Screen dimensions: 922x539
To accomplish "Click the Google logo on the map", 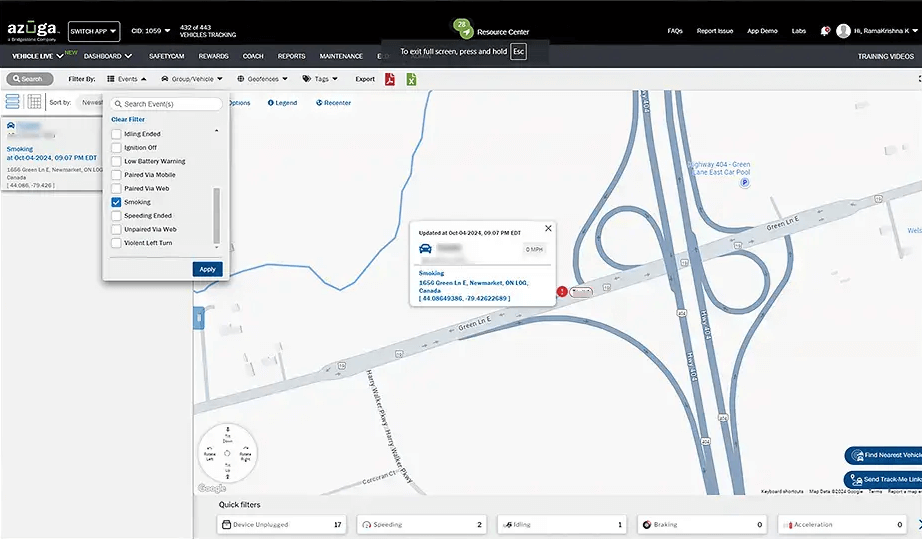I will tap(212, 488).
